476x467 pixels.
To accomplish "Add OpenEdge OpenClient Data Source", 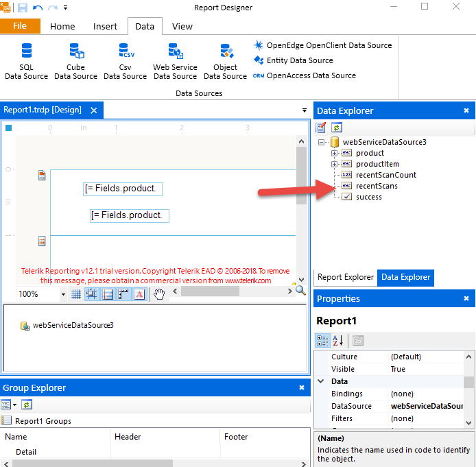I will [x=322, y=45].
